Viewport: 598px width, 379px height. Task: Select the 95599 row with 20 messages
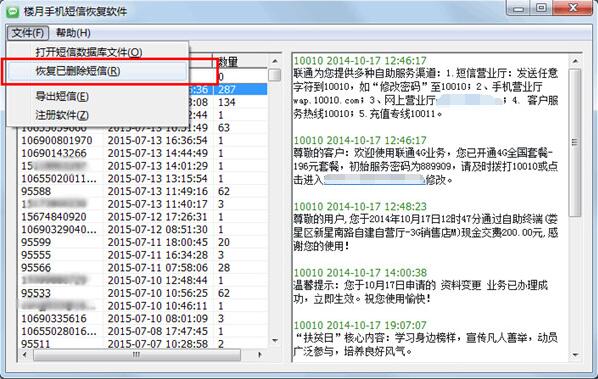click(x=143, y=242)
